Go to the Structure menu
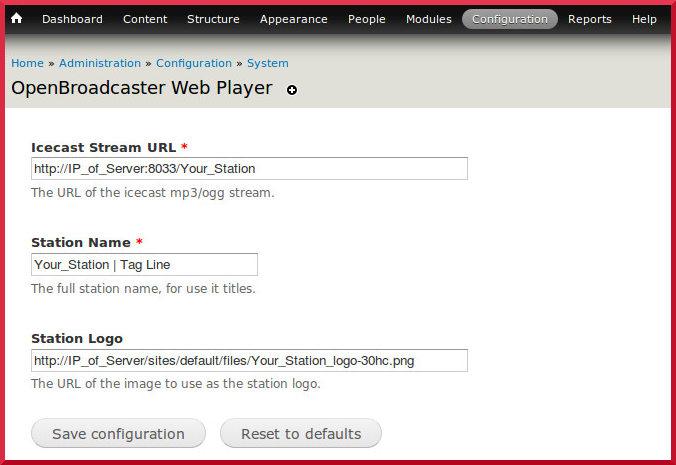This screenshot has height=465, width=676. click(213, 19)
